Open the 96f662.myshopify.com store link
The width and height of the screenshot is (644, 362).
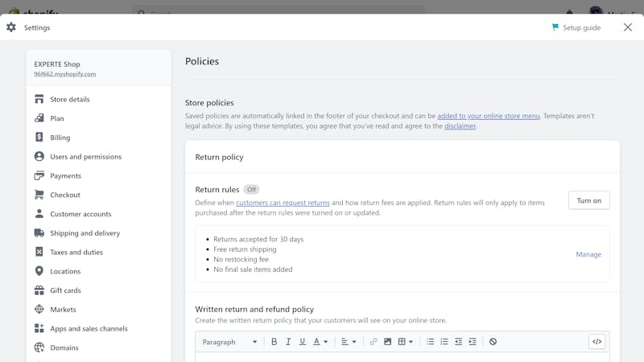pyautogui.click(x=65, y=74)
